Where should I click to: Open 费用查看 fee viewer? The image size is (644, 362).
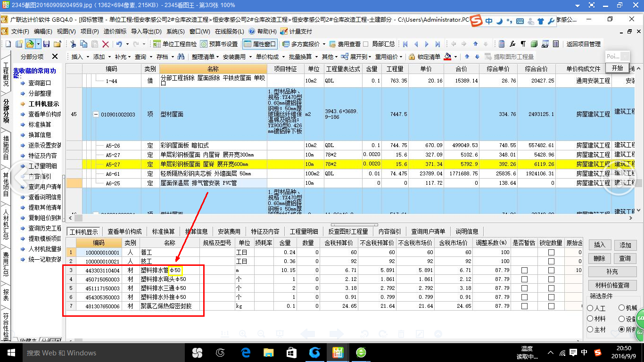point(345,44)
